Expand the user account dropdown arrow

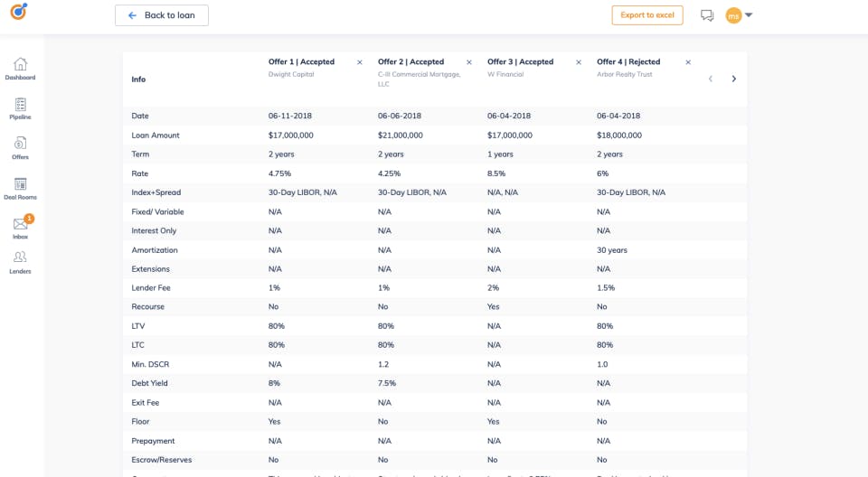click(x=749, y=15)
